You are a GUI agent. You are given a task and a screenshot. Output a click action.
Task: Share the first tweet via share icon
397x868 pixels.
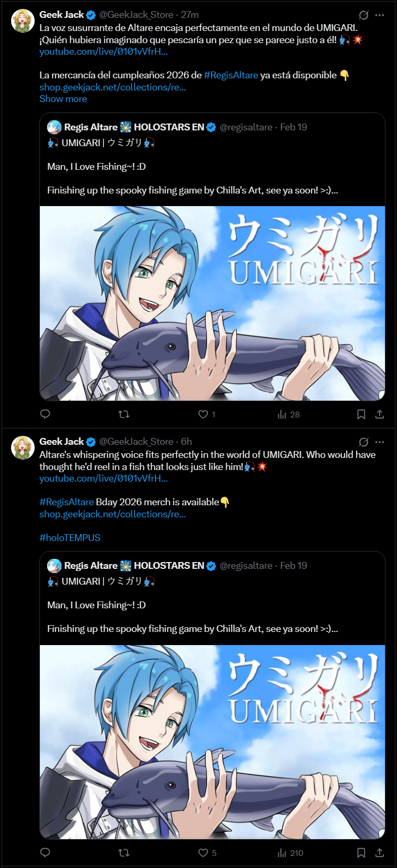pos(380,414)
